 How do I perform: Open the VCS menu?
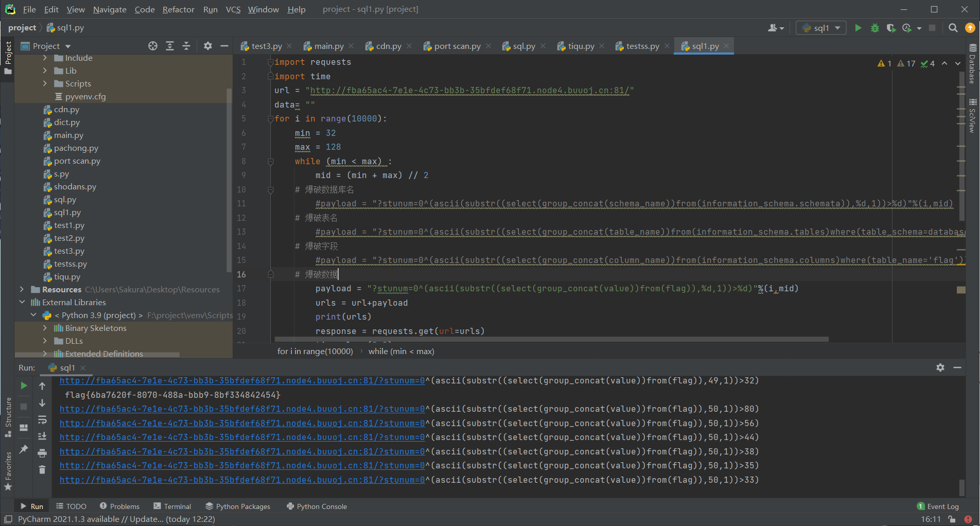click(x=233, y=9)
